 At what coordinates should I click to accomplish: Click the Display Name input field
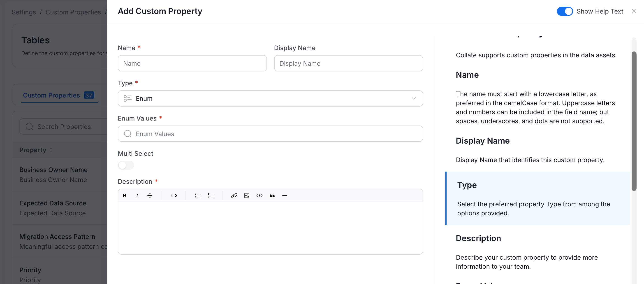pyautogui.click(x=348, y=63)
